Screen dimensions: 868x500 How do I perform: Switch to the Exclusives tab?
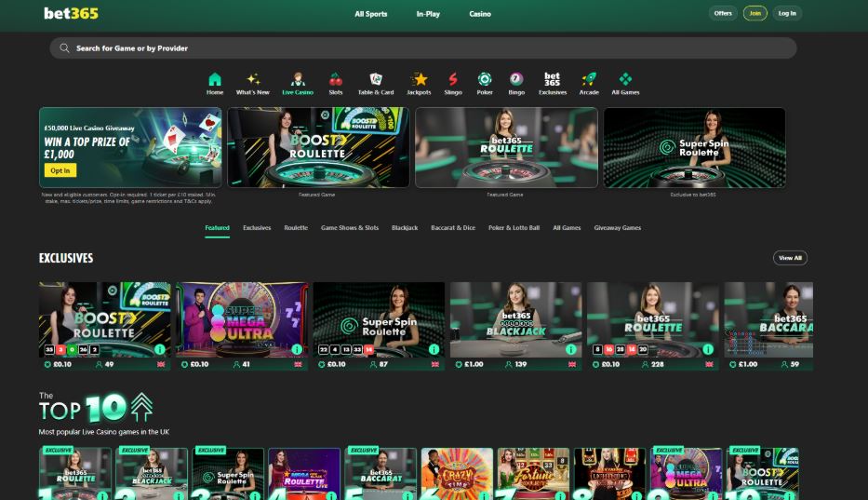[257, 228]
